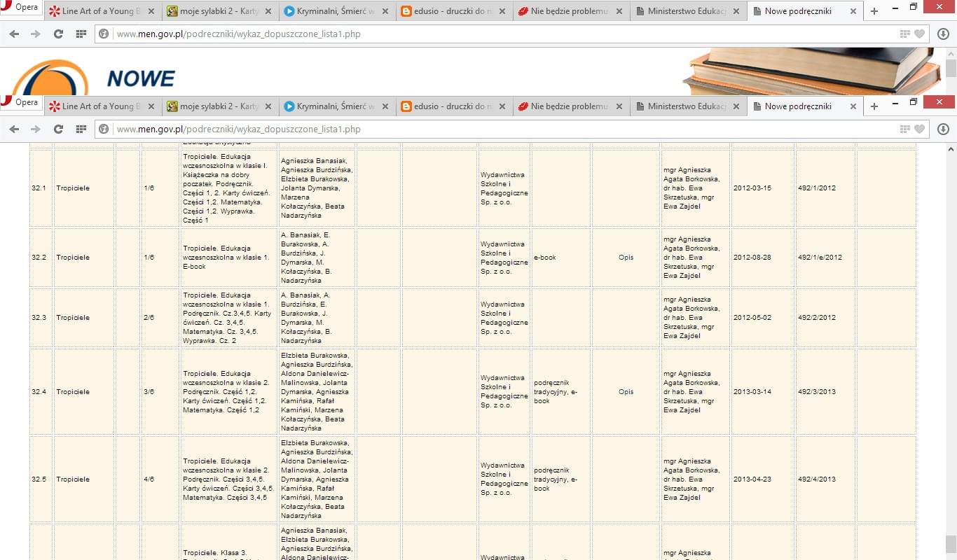Close the lower 'Nowe podręczniki' tab
The image size is (957, 560).
853,106
